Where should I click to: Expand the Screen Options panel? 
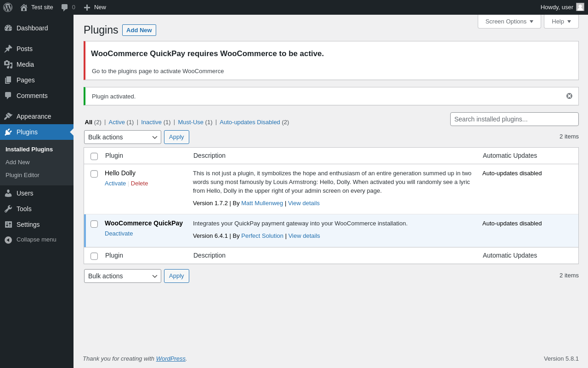[x=509, y=21]
